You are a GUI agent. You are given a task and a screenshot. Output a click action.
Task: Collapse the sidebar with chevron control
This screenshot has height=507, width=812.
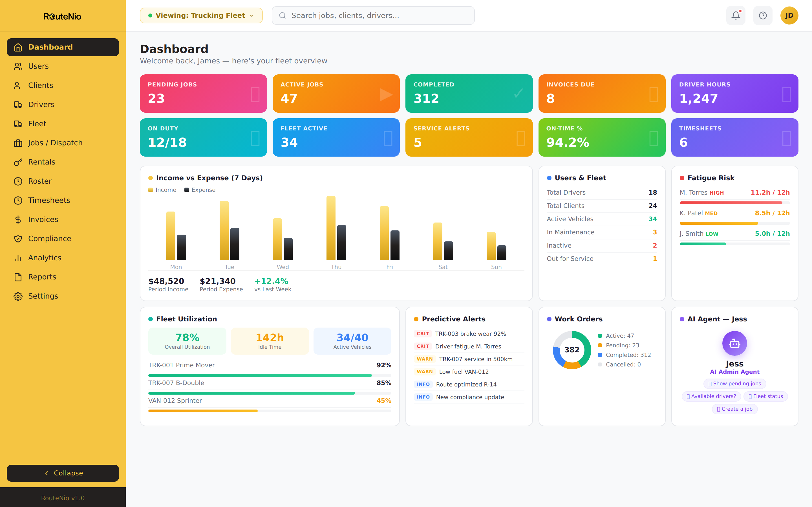click(x=62, y=473)
